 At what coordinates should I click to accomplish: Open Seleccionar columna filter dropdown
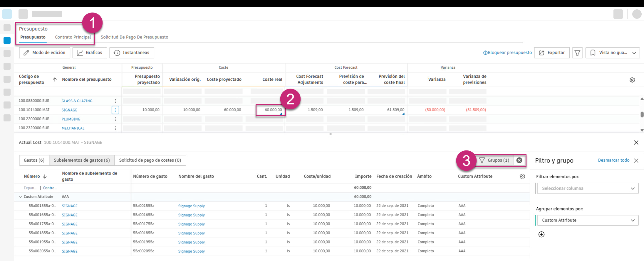[x=588, y=188]
